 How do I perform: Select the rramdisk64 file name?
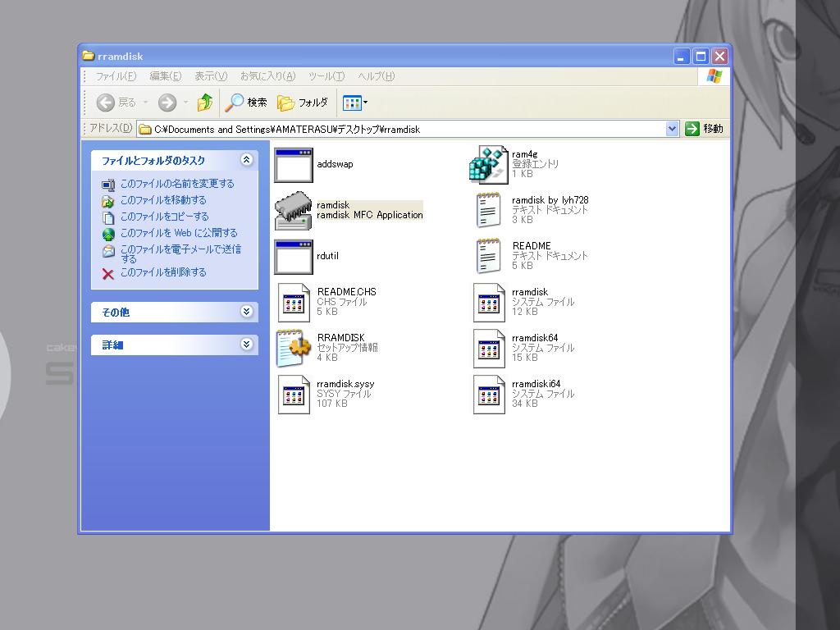click(x=535, y=337)
